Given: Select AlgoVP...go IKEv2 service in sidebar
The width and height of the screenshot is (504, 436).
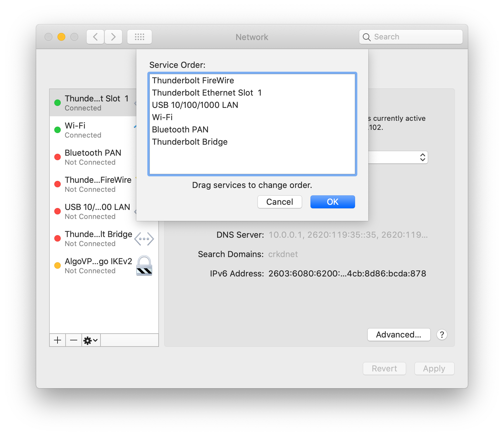Looking at the screenshot, I should pyautogui.click(x=104, y=265).
